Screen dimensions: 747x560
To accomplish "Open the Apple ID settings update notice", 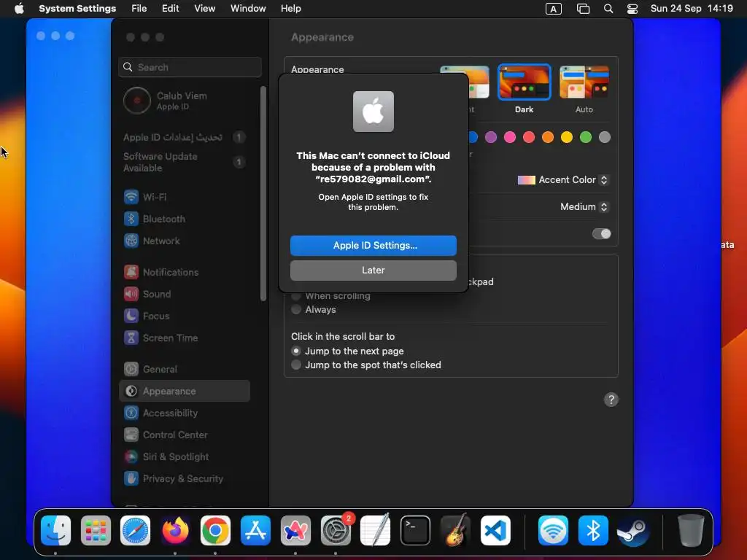I will (x=185, y=137).
